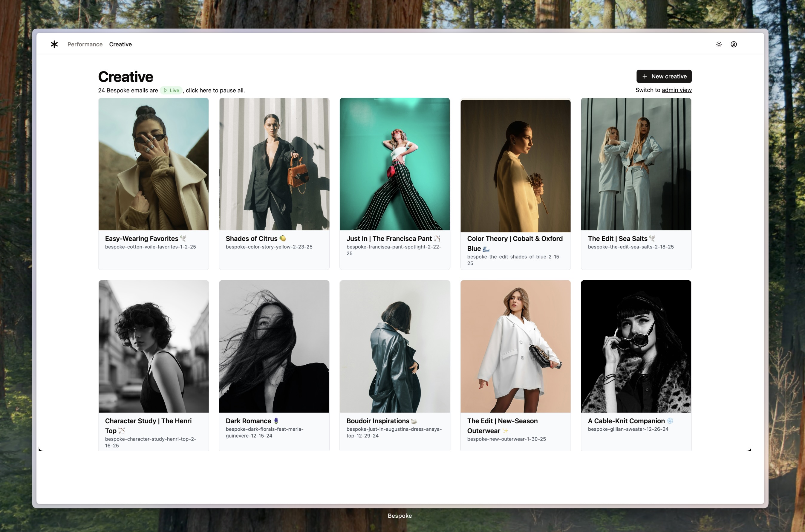Click the New creative button label
This screenshot has width=805, height=532.
669,76
